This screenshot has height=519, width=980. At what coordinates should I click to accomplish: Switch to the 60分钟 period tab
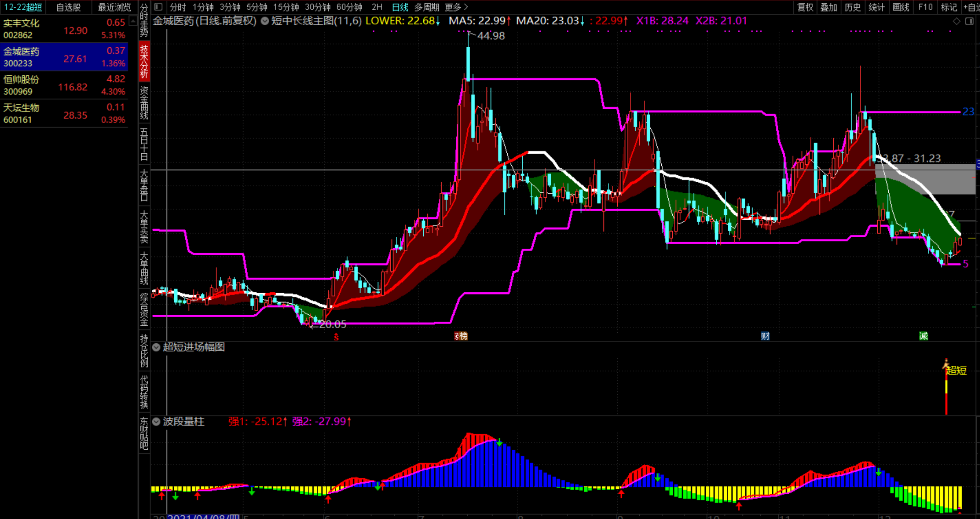coord(349,7)
